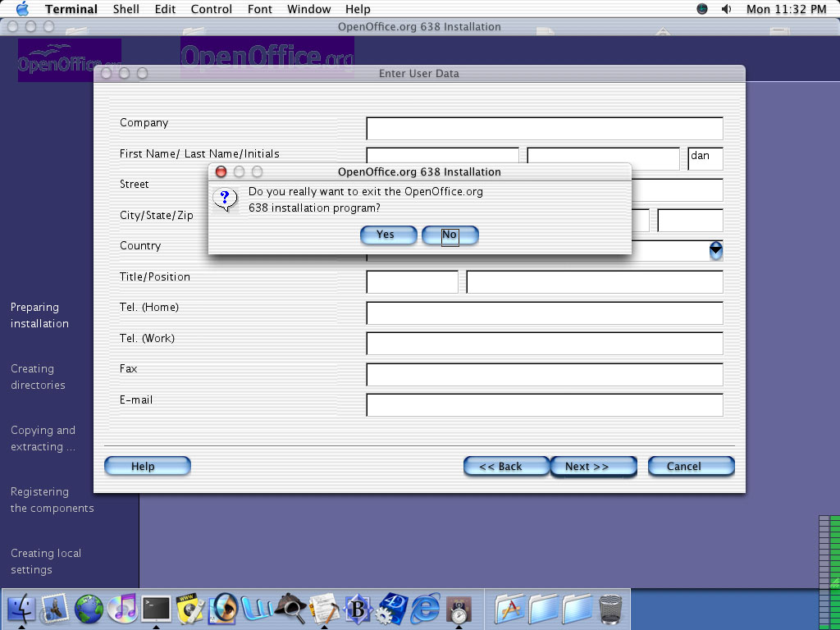Open the Country dropdown arrow

tap(715, 250)
